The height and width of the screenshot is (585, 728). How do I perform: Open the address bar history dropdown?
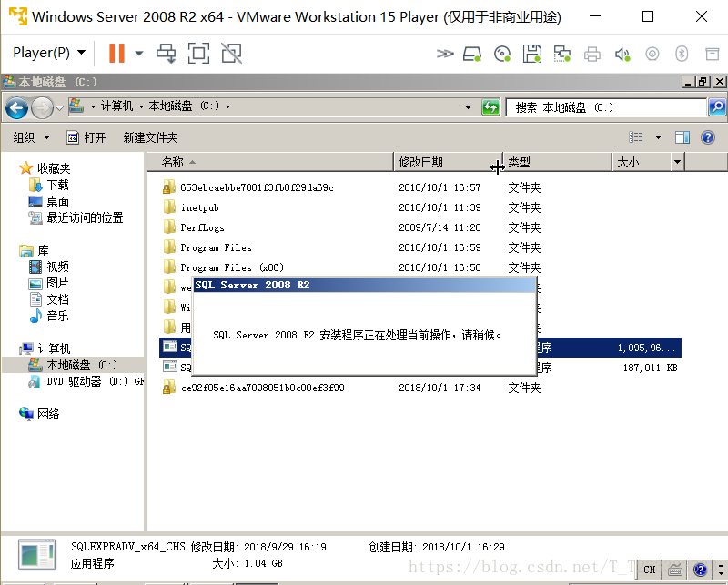pyautogui.click(x=468, y=107)
